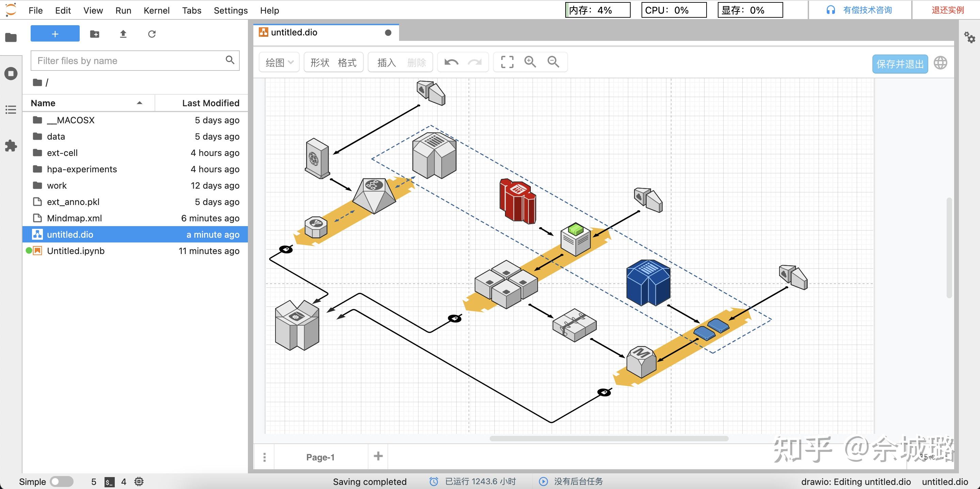This screenshot has height=489, width=980.
Task: Open the extension manager puzzle icon
Action: click(x=11, y=145)
